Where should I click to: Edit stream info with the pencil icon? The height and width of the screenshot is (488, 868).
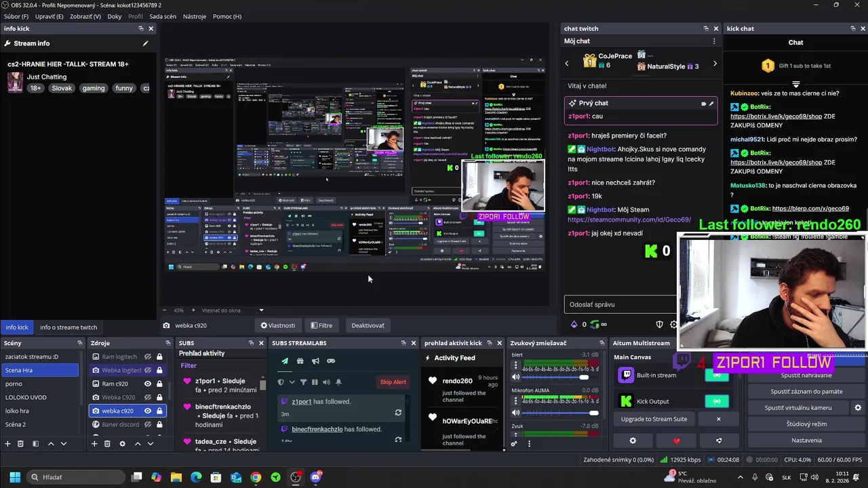[145, 43]
